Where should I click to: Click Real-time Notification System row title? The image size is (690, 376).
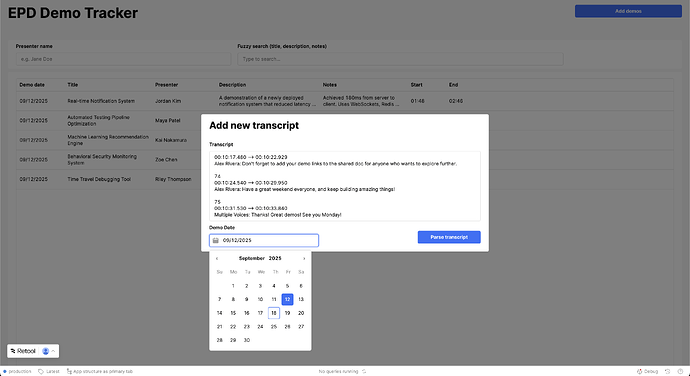click(x=101, y=101)
